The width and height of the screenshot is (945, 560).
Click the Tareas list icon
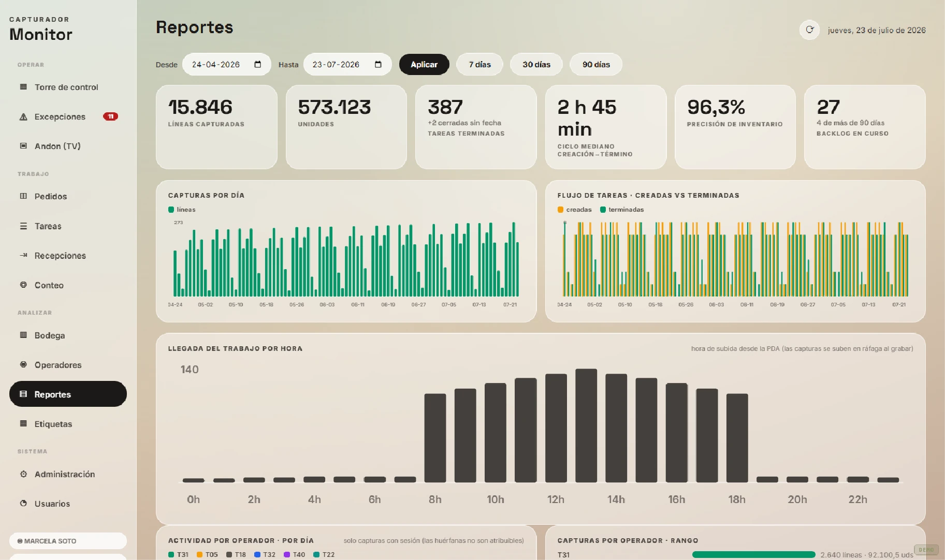[x=23, y=226]
